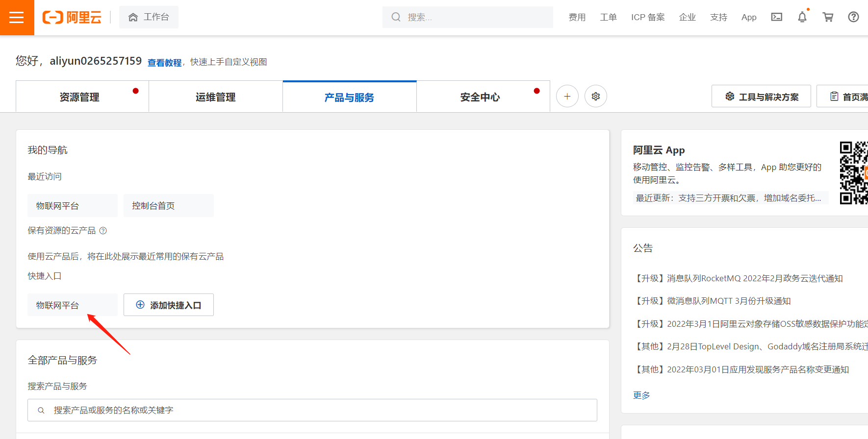Open the ICP 备案 link
This screenshot has width=868, height=439.
tap(648, 17)
